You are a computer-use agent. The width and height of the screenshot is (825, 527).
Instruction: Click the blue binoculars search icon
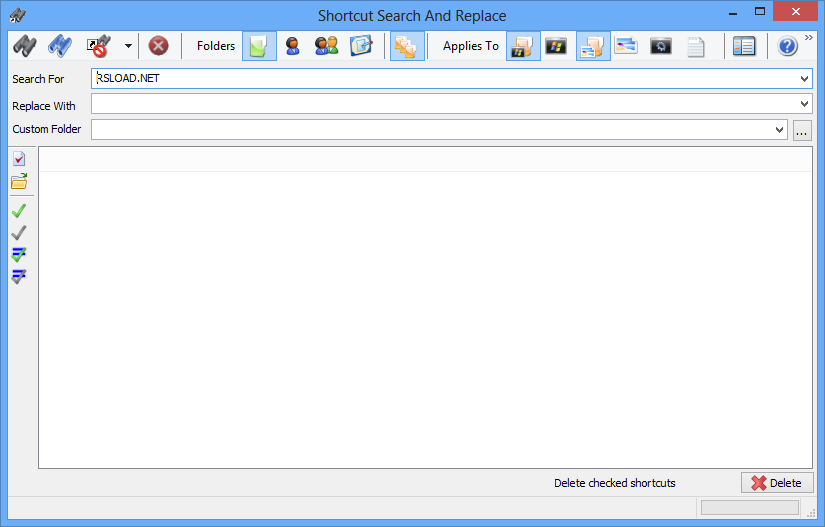click(x=60, y=46)
